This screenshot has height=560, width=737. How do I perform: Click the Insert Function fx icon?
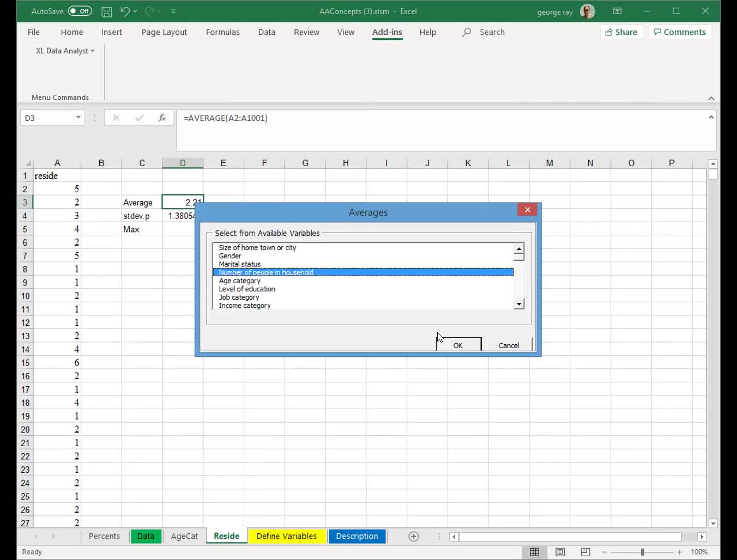click(x=162, y=118)
